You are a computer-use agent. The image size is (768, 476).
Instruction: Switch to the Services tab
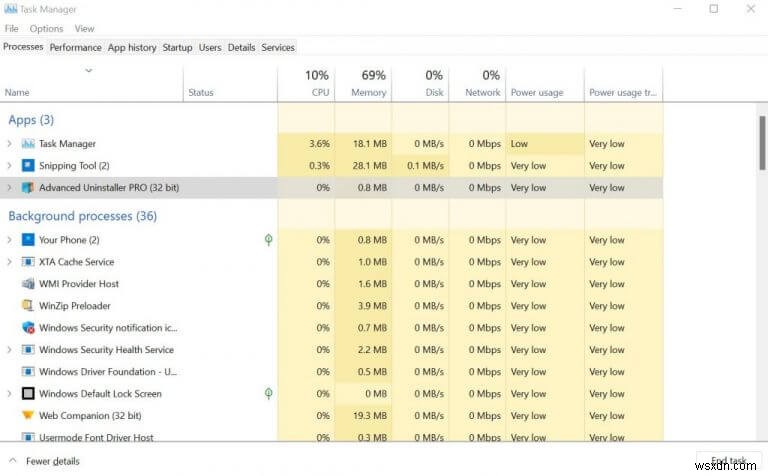point(278,48)
